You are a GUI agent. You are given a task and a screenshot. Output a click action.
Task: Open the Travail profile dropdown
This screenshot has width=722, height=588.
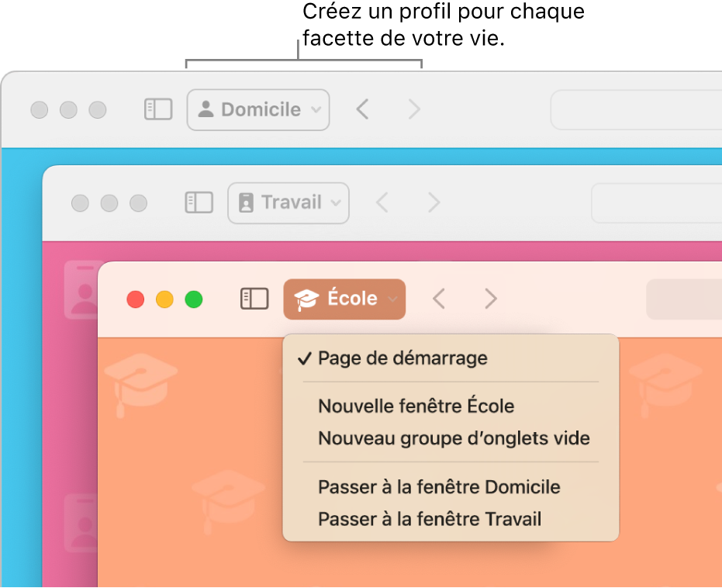click(x=288, y=202)
